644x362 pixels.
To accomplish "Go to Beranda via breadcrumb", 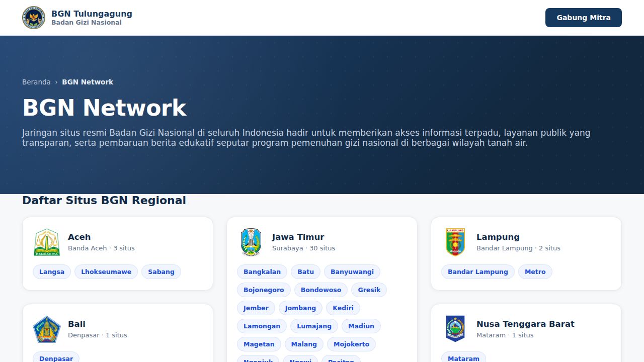I will point(36,82).
